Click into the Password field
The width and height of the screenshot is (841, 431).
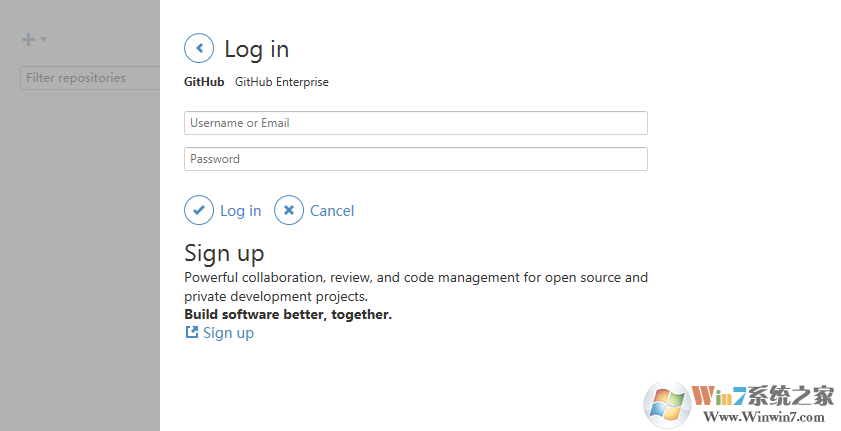pyautogui.click(x=415, y=159)
